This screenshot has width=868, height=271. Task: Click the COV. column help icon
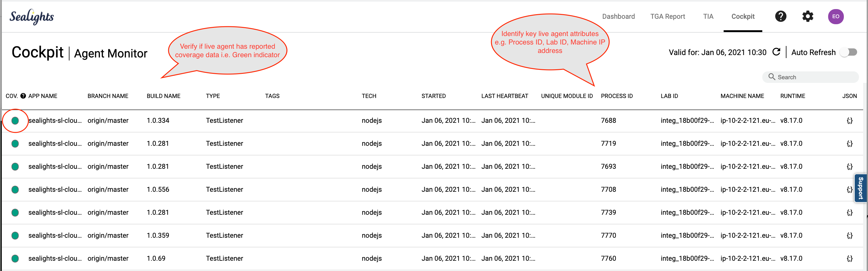[x=23, y=96]
